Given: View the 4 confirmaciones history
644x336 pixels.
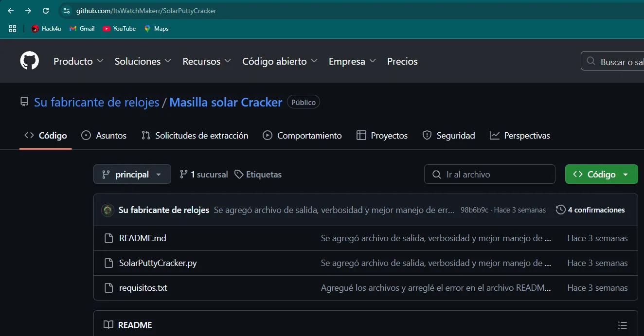Looking at the screenshot, I should click(x=590, y=210).
